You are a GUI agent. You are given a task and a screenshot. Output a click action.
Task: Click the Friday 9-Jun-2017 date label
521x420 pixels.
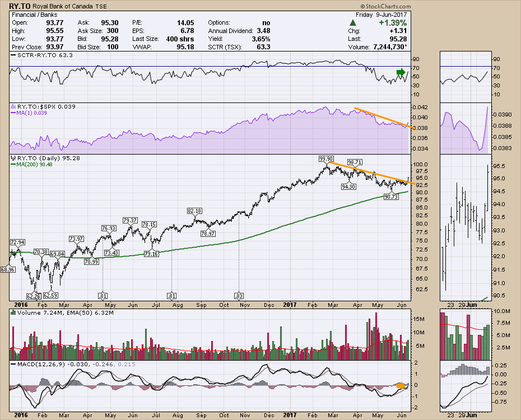(x=381, y=15)
